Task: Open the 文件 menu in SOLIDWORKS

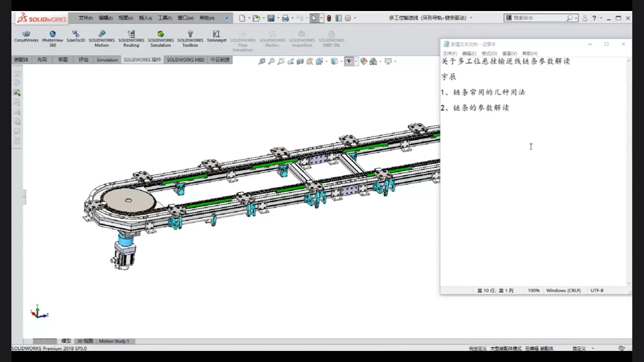Action: (x=86, y=18)
